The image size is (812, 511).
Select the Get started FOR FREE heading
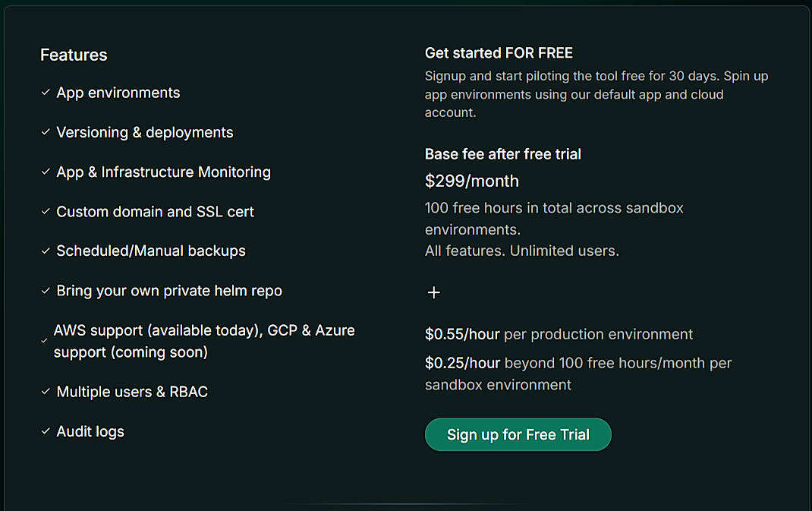click(499, 53)
